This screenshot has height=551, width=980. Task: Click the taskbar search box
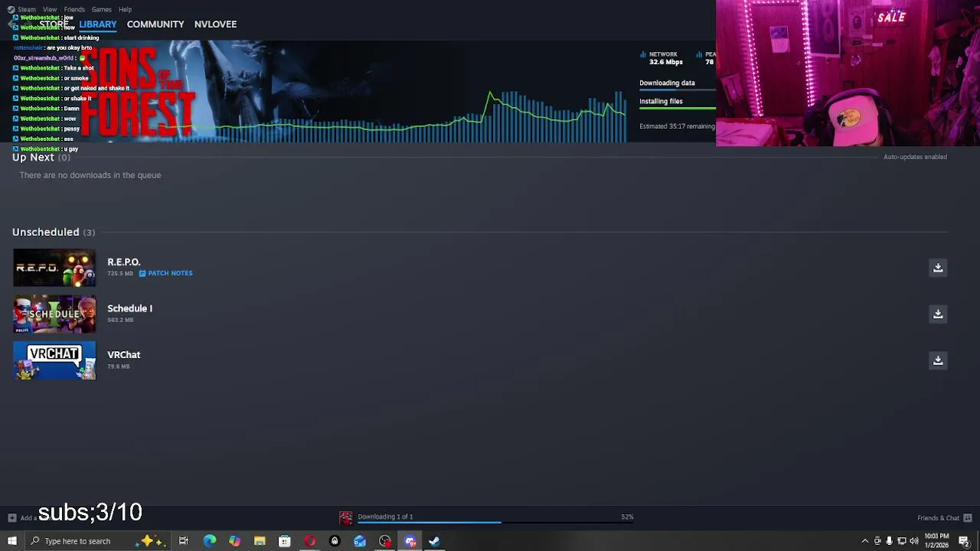(100, 541)
